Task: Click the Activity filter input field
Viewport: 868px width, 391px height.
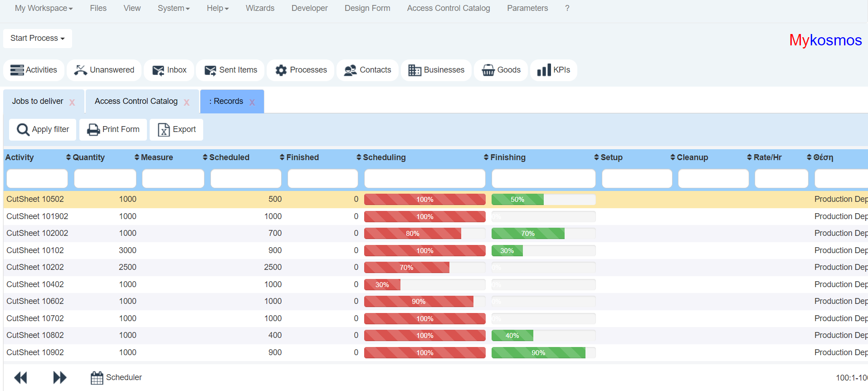Action: (37, 178)
